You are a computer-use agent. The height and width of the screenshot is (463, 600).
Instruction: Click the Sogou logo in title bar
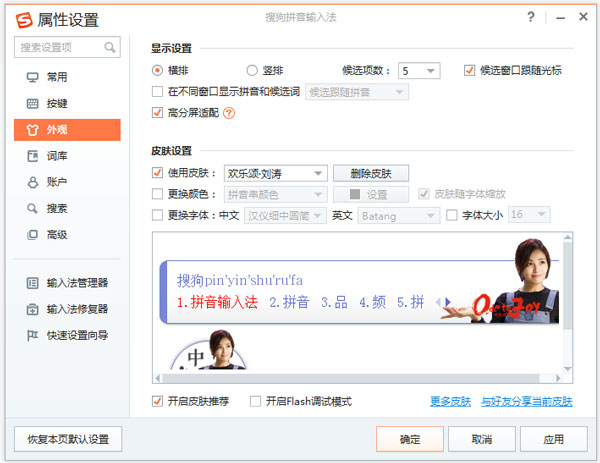22,20
